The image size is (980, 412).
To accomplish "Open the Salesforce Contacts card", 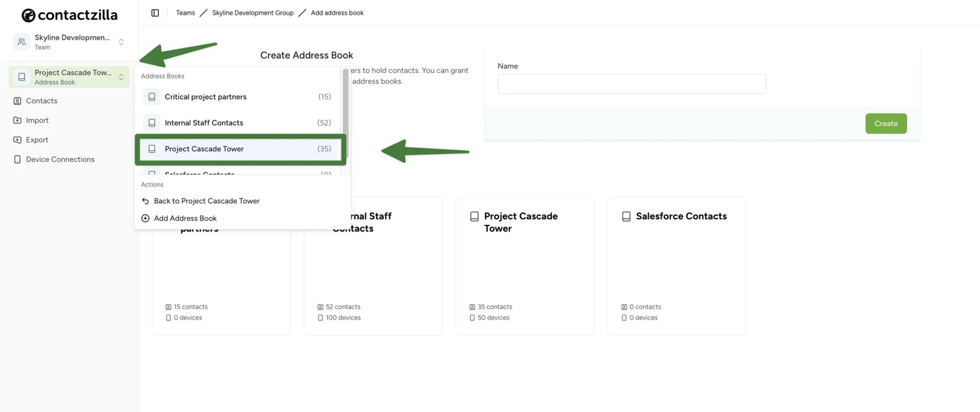I will pos(677,266).
